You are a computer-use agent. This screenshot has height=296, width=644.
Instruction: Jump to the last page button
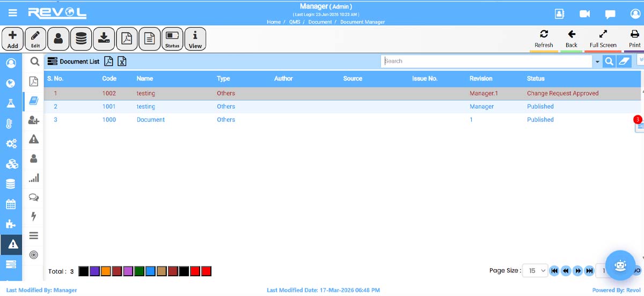coord(589,271)
